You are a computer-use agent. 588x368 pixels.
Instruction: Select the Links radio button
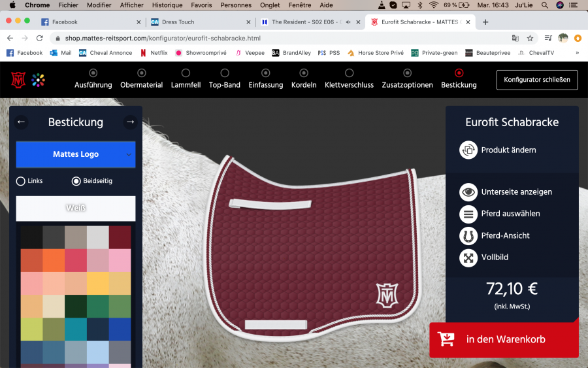point(21,181)
